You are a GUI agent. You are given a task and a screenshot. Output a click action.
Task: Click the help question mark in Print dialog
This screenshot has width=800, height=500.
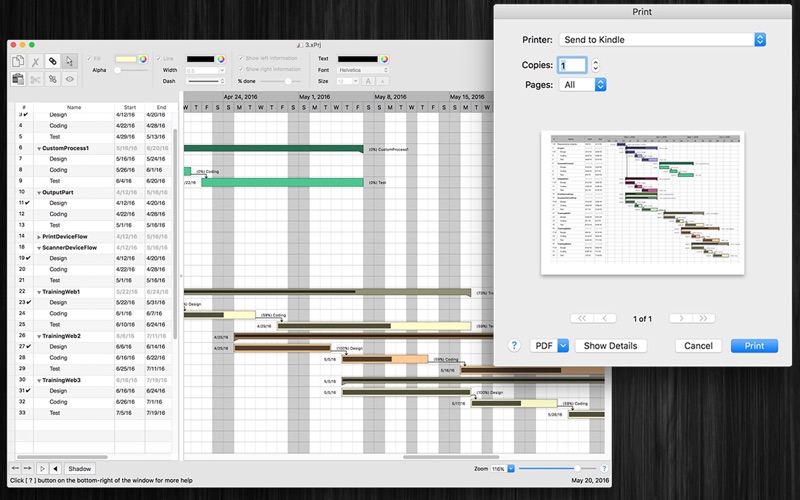click(514, 346)
